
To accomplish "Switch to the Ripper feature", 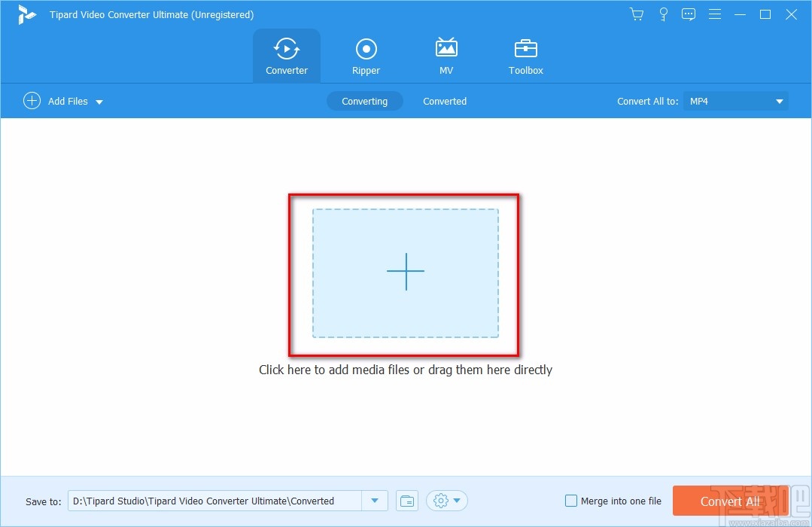I will pos(366,55).
